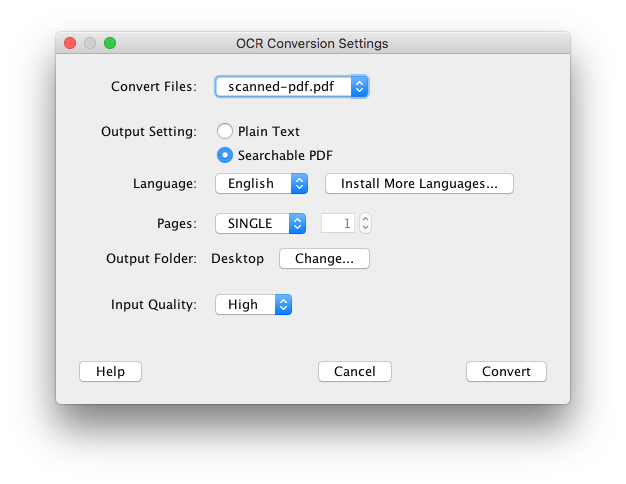Click the gray minimize window button
The width and height of the screenshot is (626, 484).
point(90,43)
